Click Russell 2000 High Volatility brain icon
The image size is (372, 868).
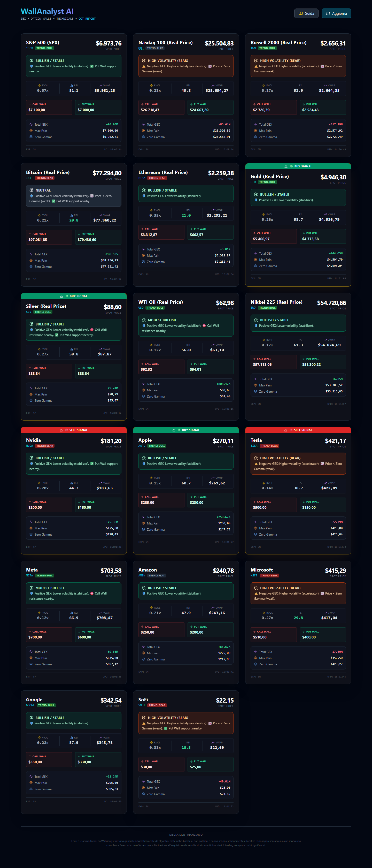click(256, 61)
